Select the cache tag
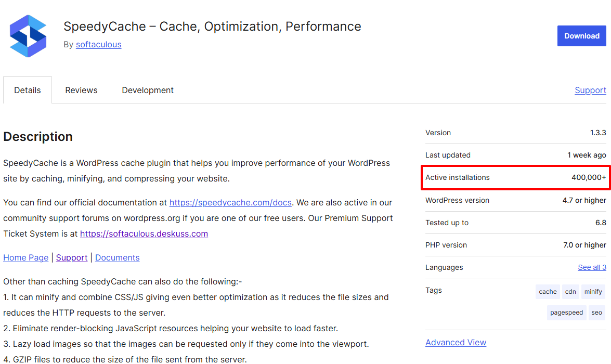Viewport: 611px width, 364px height. coord(548,292)
